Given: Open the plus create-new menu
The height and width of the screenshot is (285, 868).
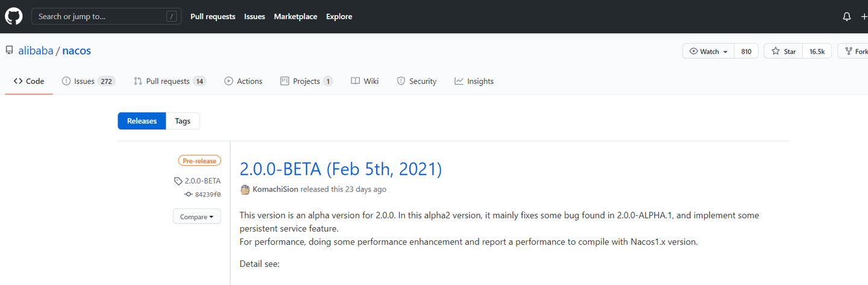Looking at the screenshot, I should click(864, 17).
